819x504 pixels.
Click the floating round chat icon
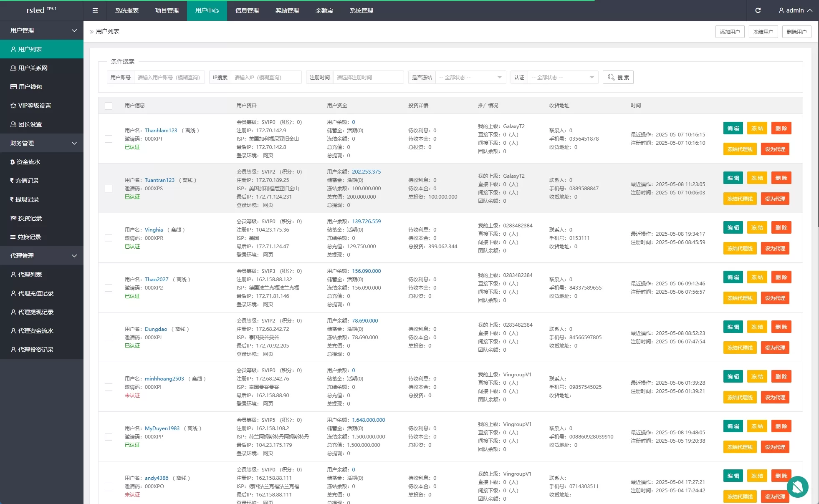(x=797, y=486)
